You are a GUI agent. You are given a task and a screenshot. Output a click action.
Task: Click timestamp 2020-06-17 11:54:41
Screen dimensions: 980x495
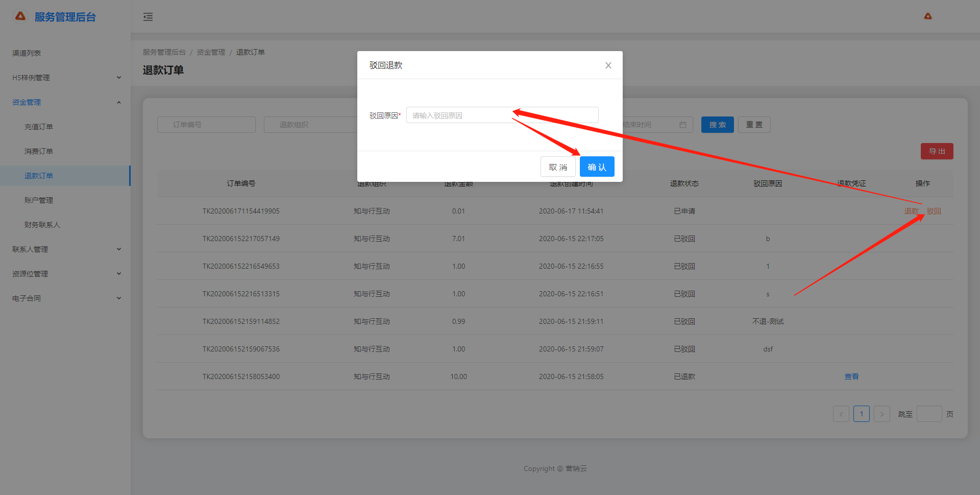(571, 211)
